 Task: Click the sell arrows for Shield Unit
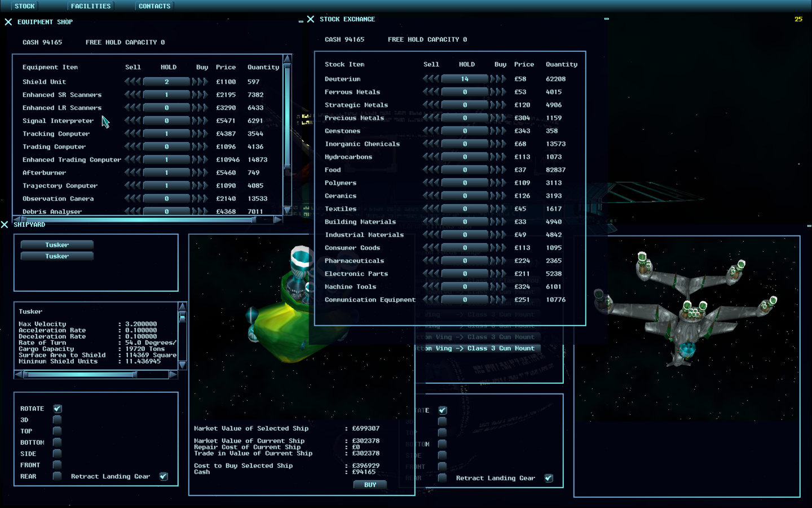[133, 82]
